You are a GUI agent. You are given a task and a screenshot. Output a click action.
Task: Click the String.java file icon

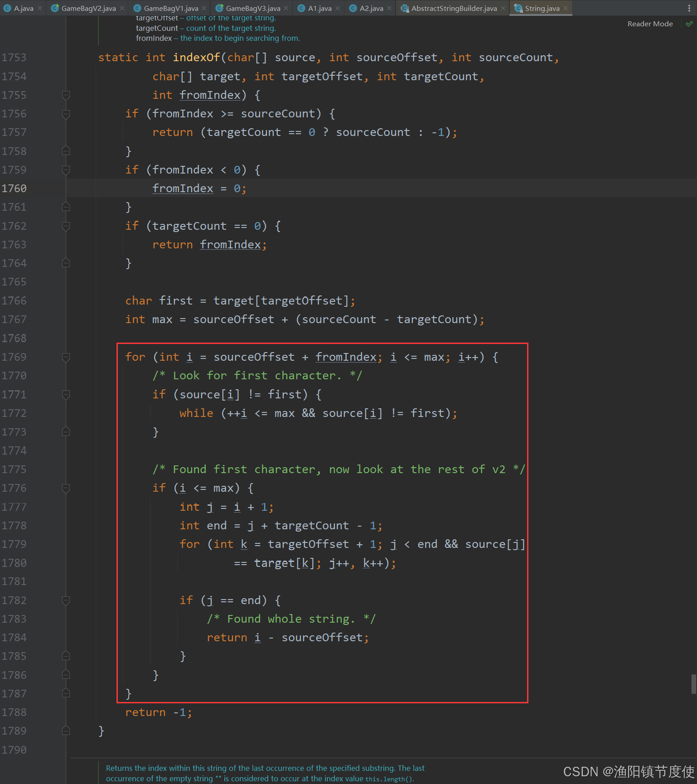click(518, 8)
